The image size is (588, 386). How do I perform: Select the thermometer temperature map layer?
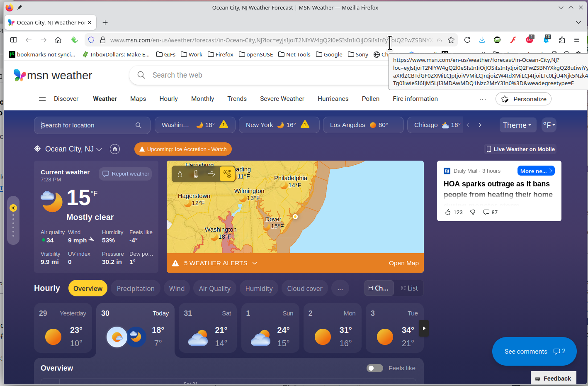pos(196,174)
